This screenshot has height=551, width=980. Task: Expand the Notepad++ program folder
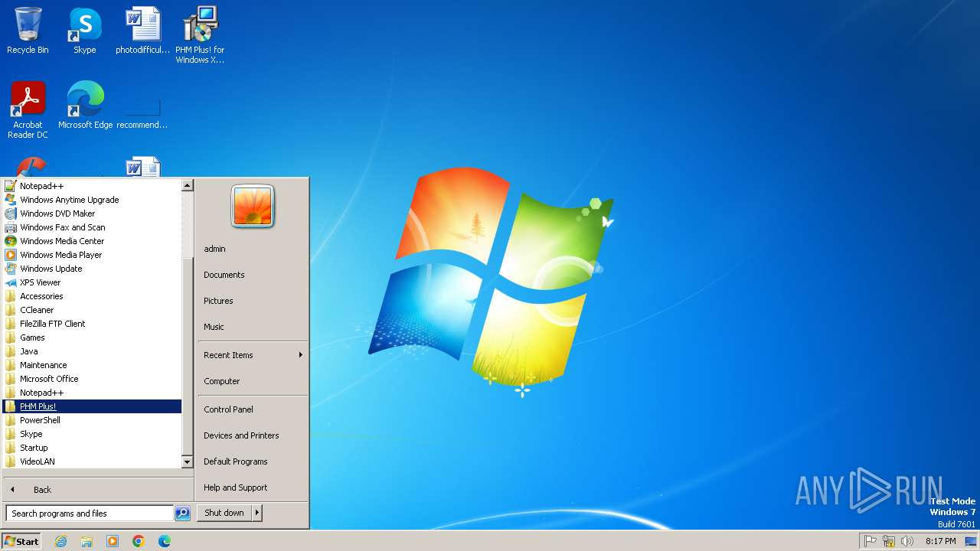92,393
